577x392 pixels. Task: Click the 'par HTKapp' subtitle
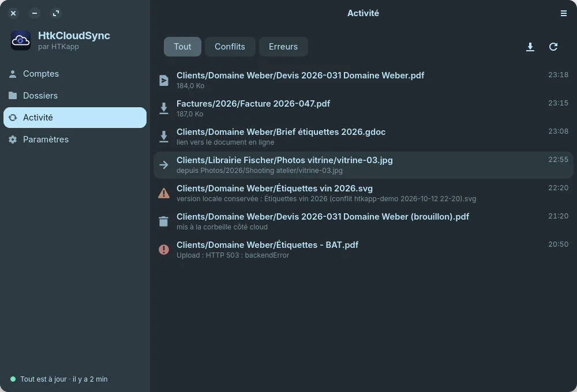pyautogui.click(x=58, y=47)
